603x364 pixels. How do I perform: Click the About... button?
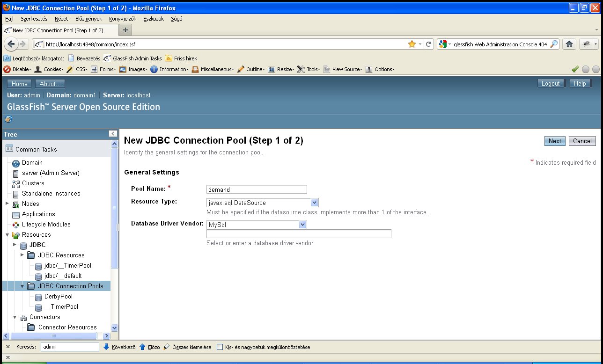coord(51,84)
